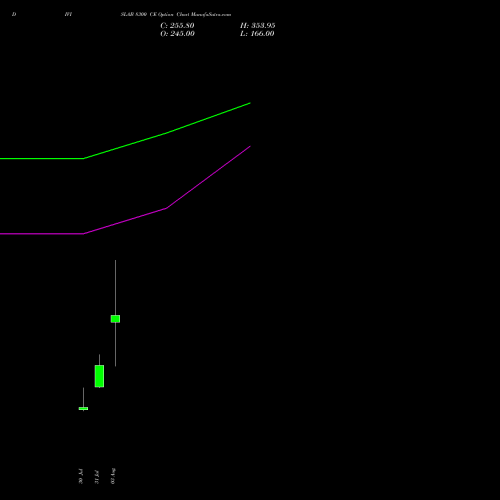Click the close value C: 255.80
Screen dimensions: 500x500
177,26
